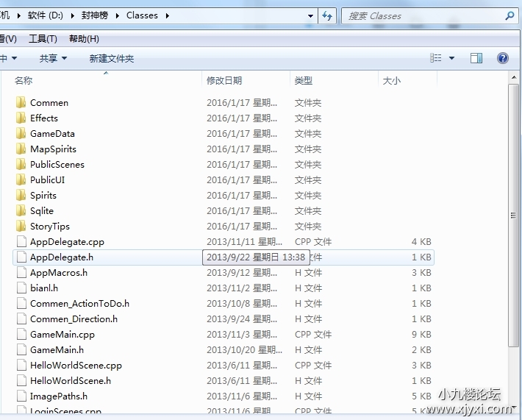Click the address bar refresh icon
This screenshot has width=522, height=420.
[x=327, y=15]
